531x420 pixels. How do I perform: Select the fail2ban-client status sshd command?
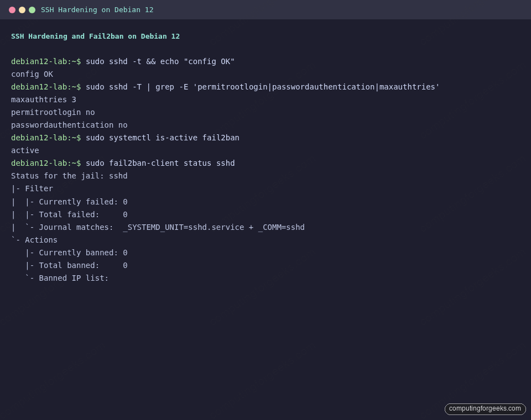coord(160,163)
